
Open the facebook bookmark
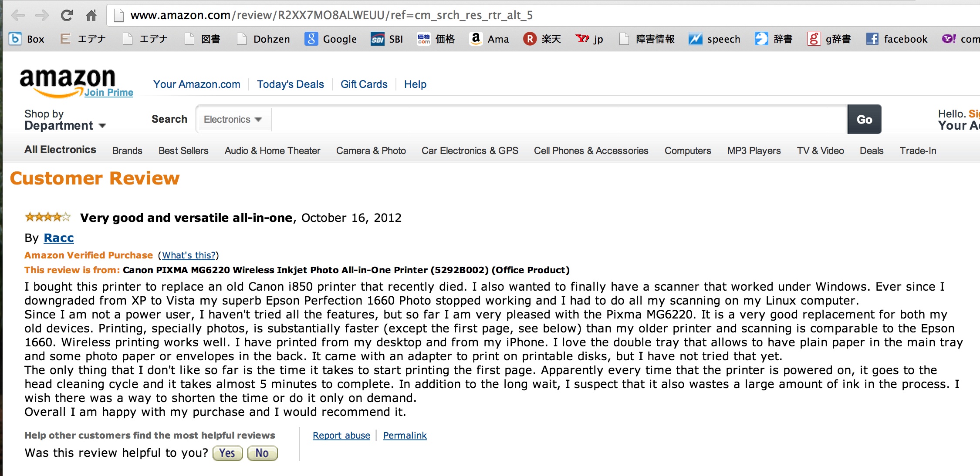(x=897, y=39)
